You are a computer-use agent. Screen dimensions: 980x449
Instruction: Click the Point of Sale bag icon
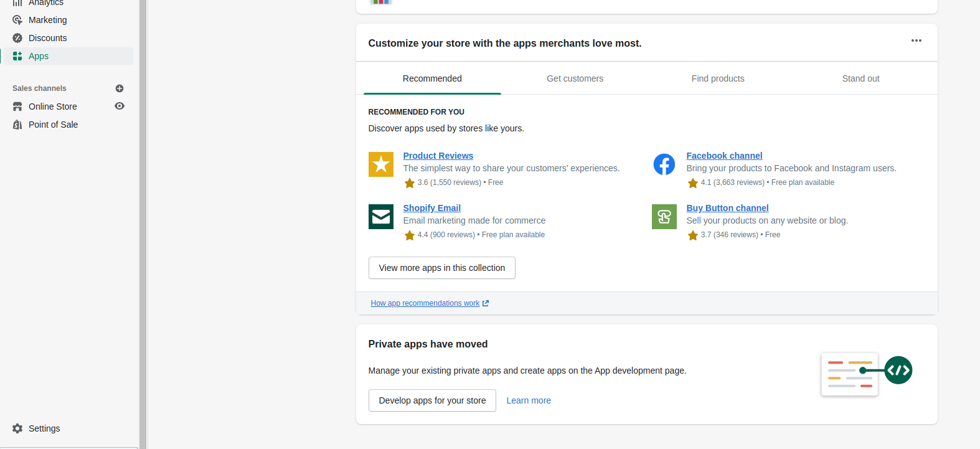pos(17,125)
